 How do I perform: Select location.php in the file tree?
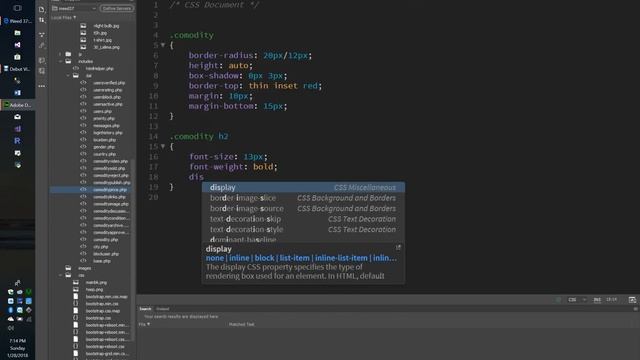[104, 140]
